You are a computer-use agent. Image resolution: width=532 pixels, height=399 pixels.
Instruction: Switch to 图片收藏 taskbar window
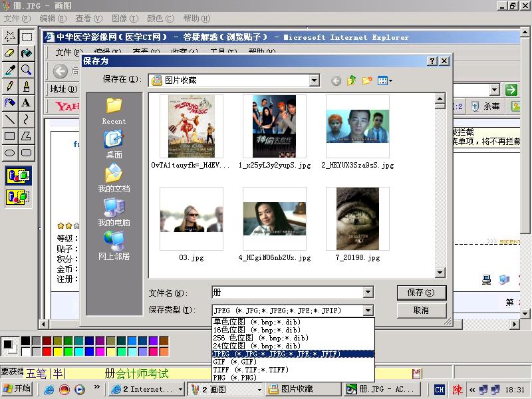coord(304,389)
